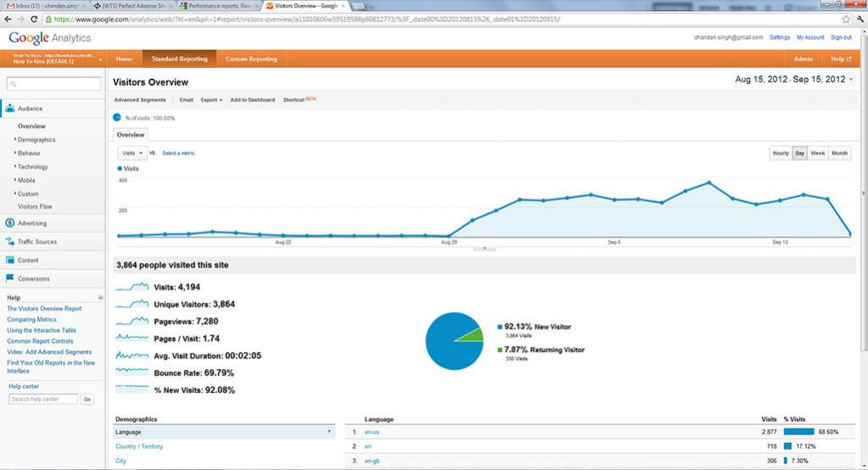Click the Go button for help search
Screen dimensions: 868x470
(87, 399)
